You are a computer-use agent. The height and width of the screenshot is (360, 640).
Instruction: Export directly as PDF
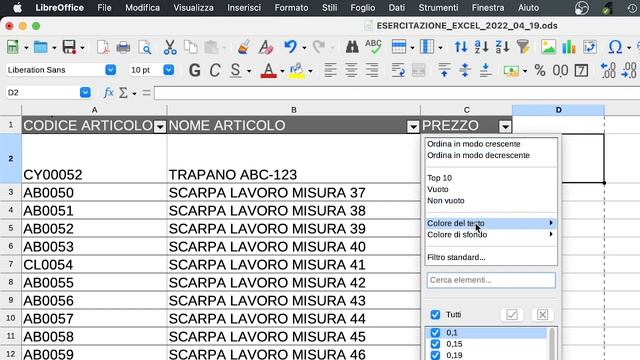coord(103,47)
